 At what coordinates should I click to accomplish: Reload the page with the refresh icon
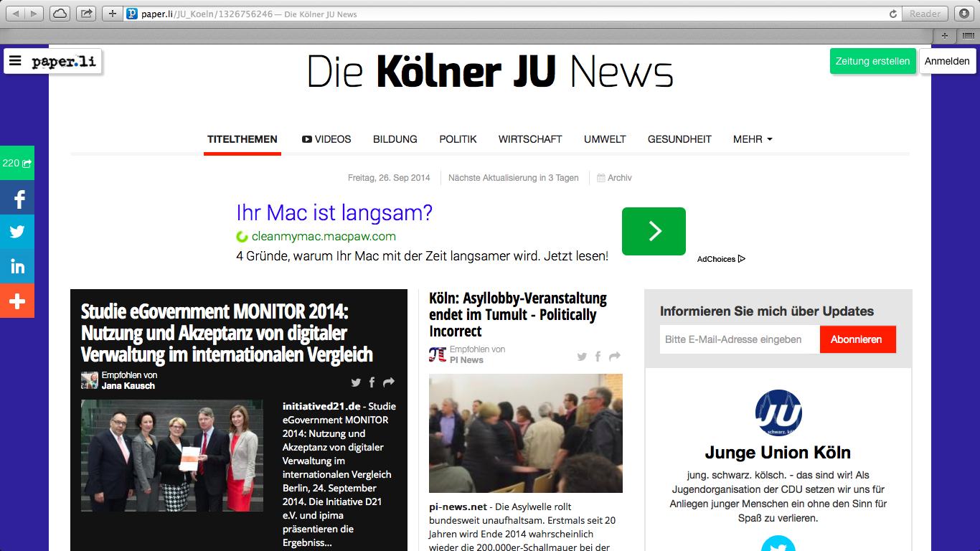893,14
